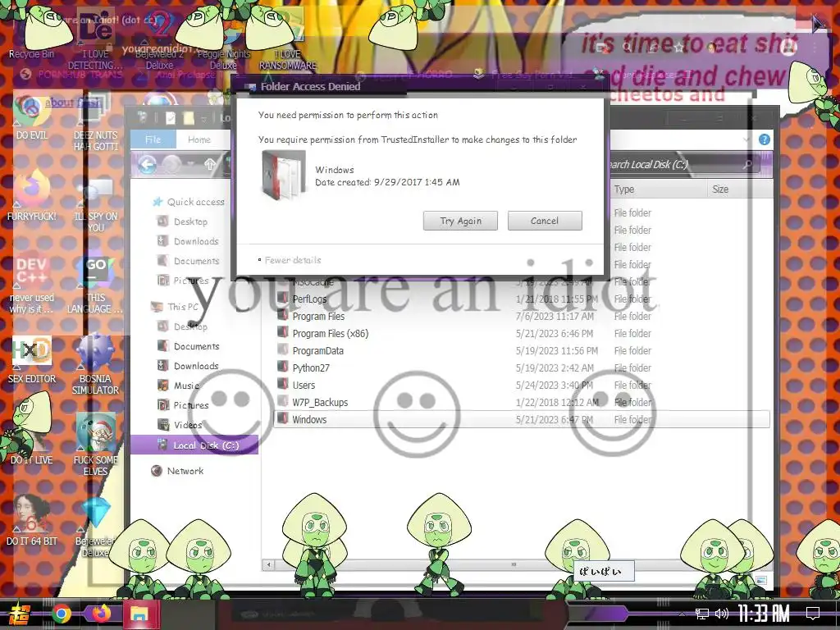Expand the Explorer ribbon chevron
Viewport: 840px width, 630px height.
(746, 139)
